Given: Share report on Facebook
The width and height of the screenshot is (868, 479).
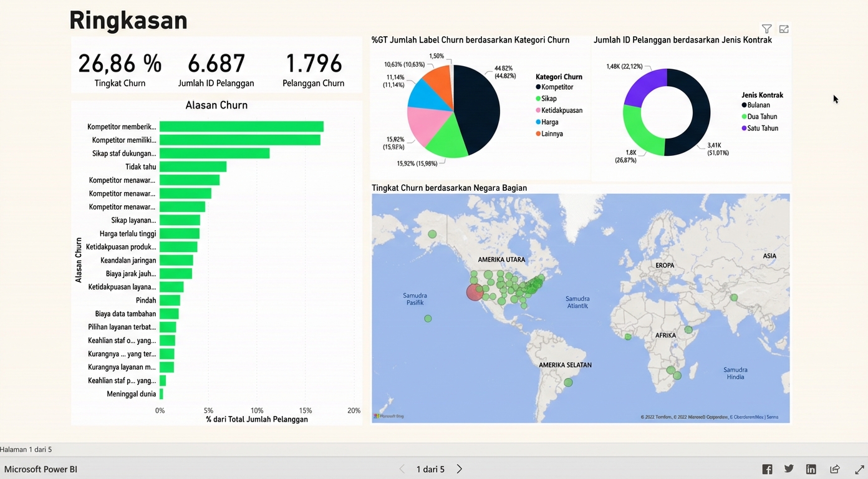Looking at the screenshot, I should pyautogui.click(x=767, y=469).
